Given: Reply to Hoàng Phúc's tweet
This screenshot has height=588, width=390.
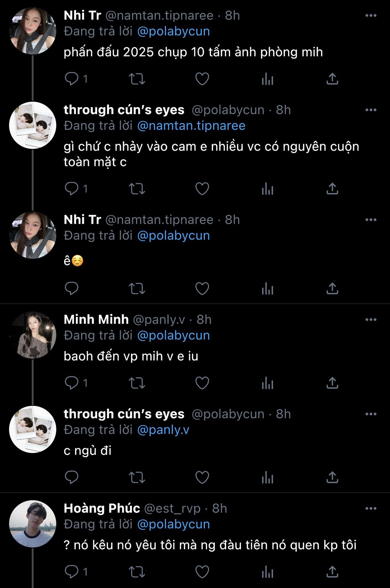Looking at the screenshot, I should 72,571.
